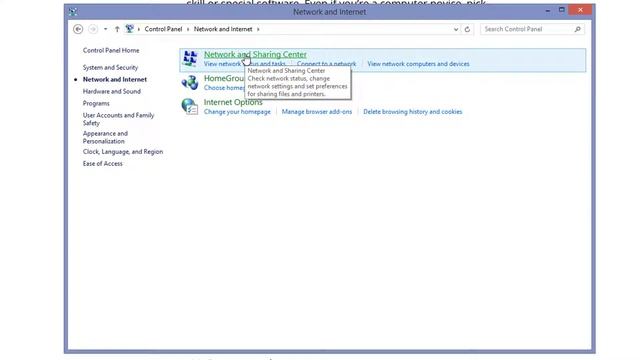Click the address bar Control Panel icon

129,29
